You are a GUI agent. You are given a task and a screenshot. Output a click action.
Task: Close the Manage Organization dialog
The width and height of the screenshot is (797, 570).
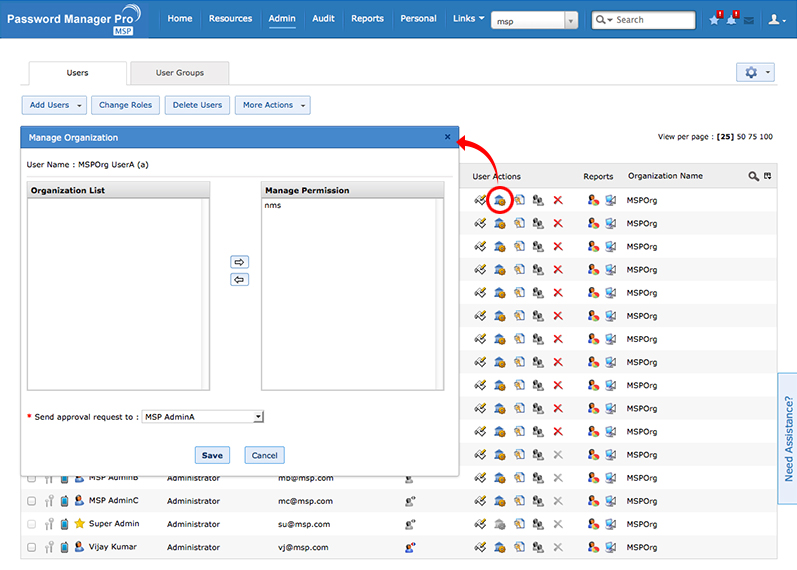click(447, 137)
